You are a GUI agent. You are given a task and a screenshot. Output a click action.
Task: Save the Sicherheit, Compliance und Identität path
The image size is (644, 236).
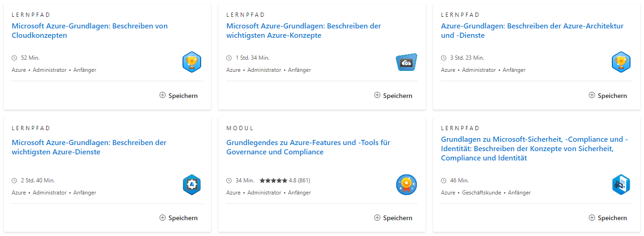(608, 218)
